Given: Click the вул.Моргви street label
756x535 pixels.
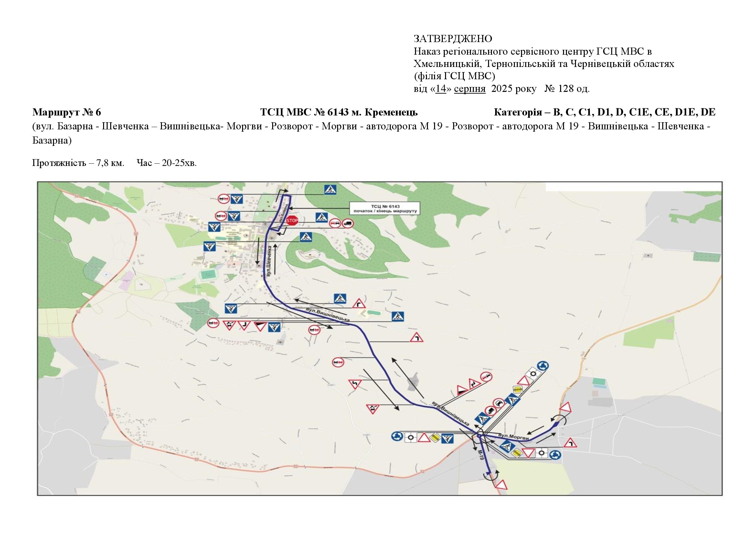Looking at the screenshot, I should pyautogui.click(x=513, y=437).
